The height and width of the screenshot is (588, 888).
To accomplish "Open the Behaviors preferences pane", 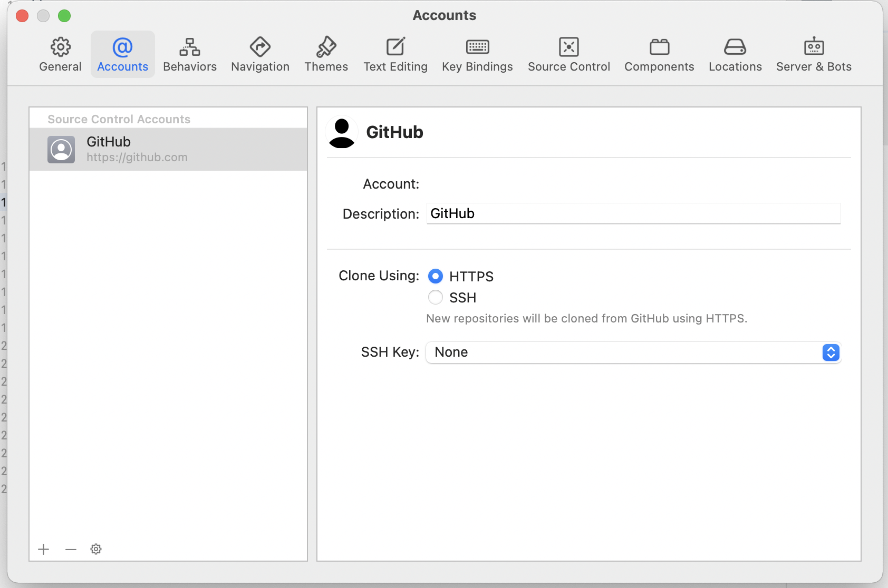I will [190, 54].
